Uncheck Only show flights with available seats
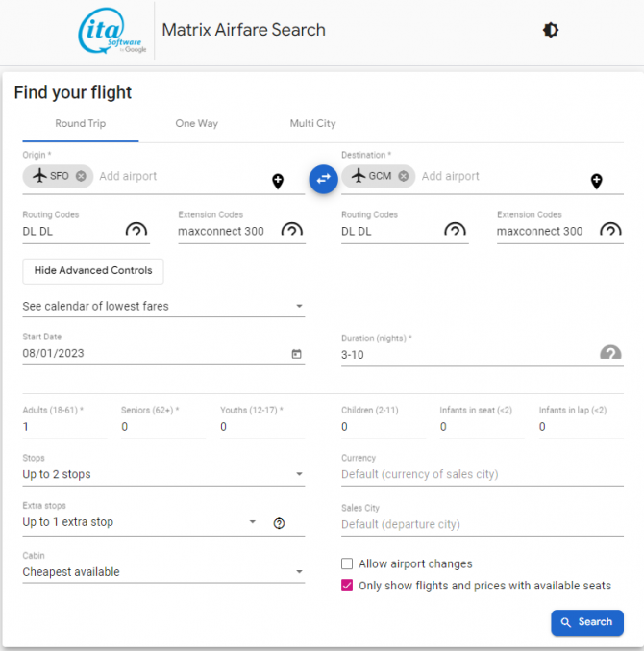This screenshot has height=651, width=644. (x=347, y=586)
